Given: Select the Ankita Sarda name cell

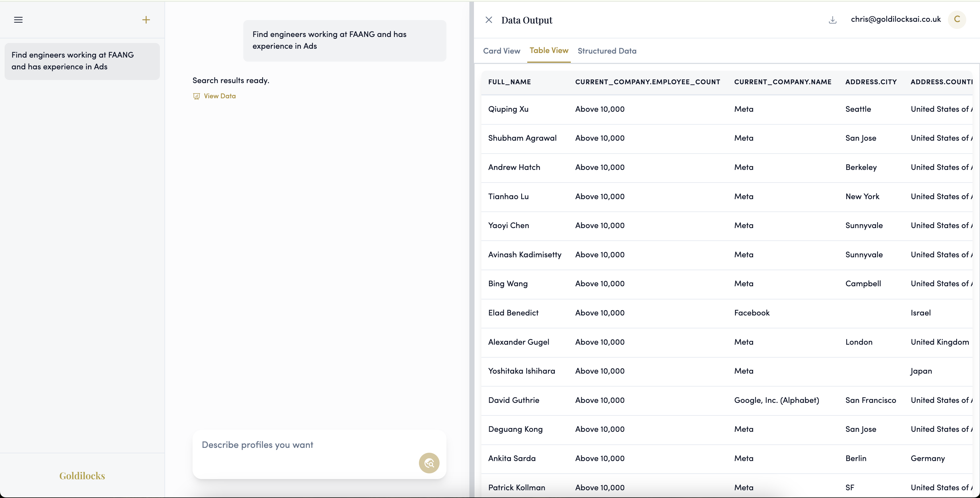Looking at the screenshot, I should 512,458.
